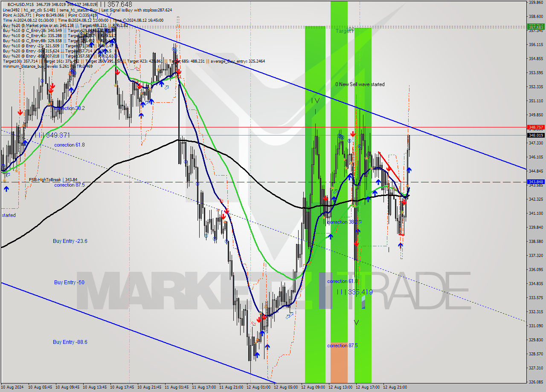
Task: Click 'correction 61.8' label above 335.419
Action: coord(343,281)
